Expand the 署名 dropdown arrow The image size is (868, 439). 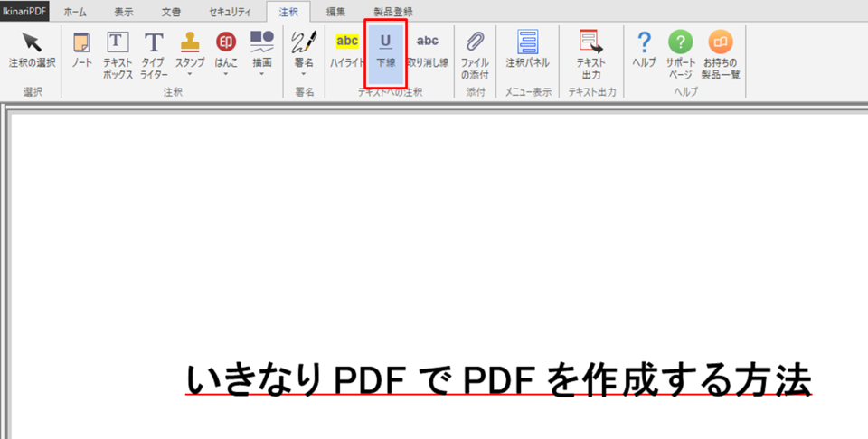pyautogui.click(x=304, y=74)
